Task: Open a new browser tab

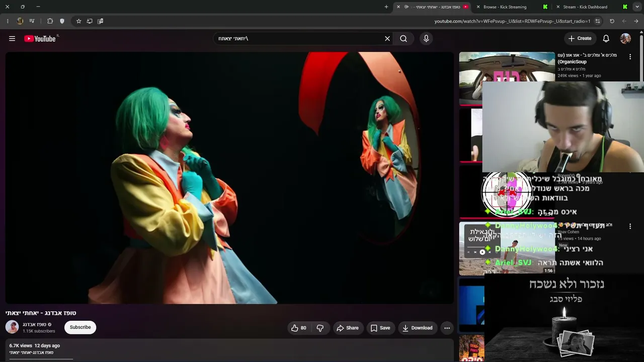Action: coord(386,7)
